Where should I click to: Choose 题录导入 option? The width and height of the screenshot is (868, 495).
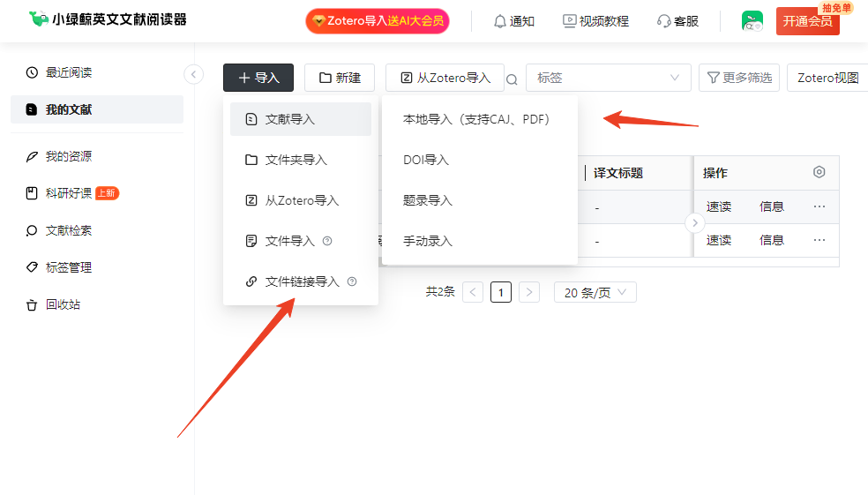[479, 200]
